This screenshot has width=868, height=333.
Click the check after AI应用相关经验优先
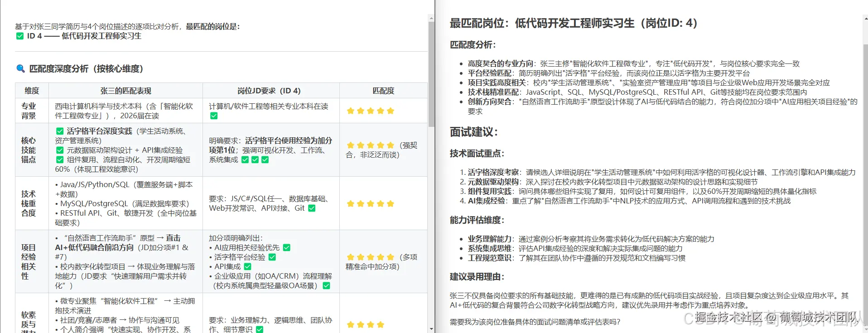tap(287, 247)
